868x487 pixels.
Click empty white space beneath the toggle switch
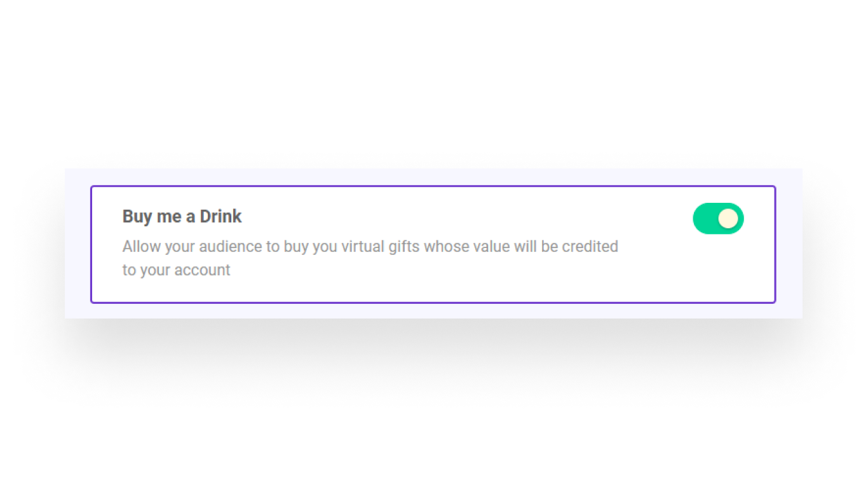(718, 267)
